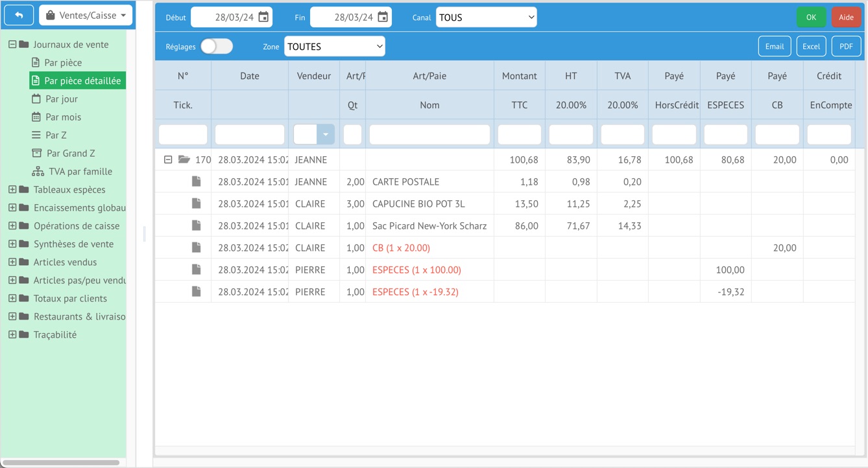Collapse the Journaux de vente tree node
Screen dimensions: 868x468
[x=12, y=45]
